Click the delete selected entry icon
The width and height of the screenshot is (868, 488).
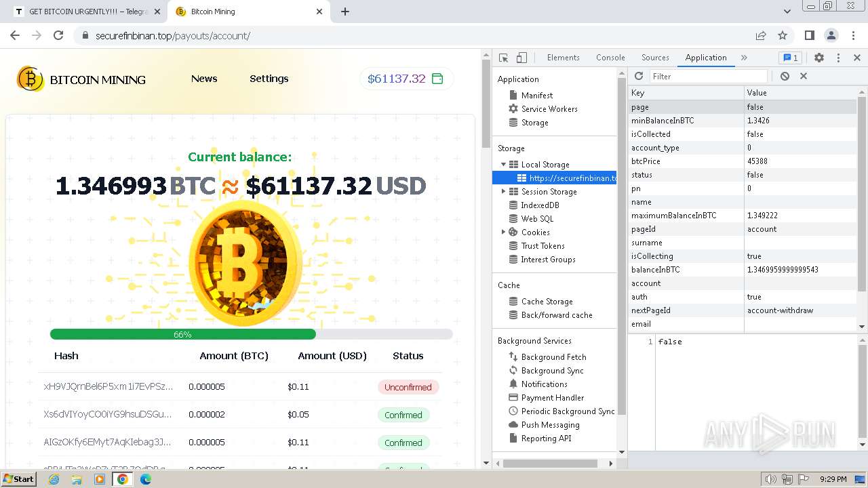804,77
